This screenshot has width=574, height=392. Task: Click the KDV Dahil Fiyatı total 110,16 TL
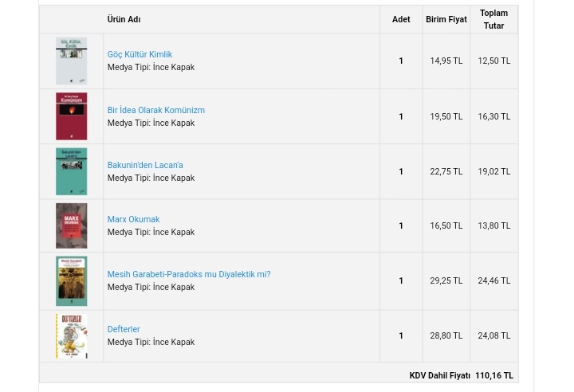click(493, 375)
